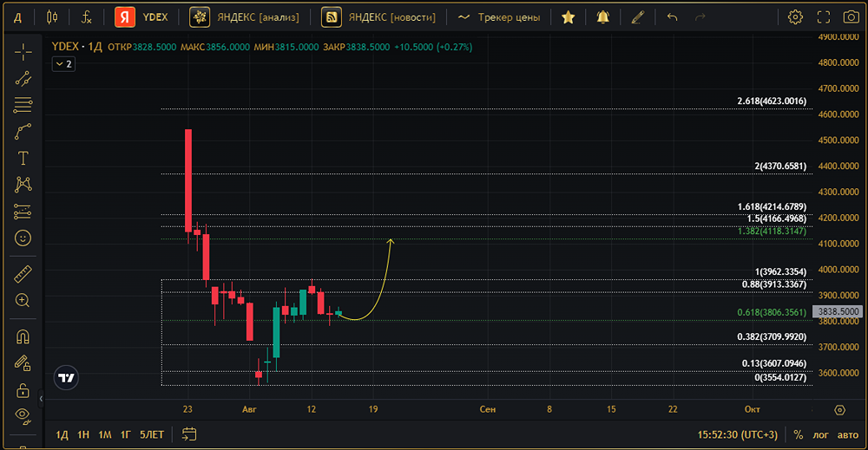Open price scale settings at bottom right

839,409
